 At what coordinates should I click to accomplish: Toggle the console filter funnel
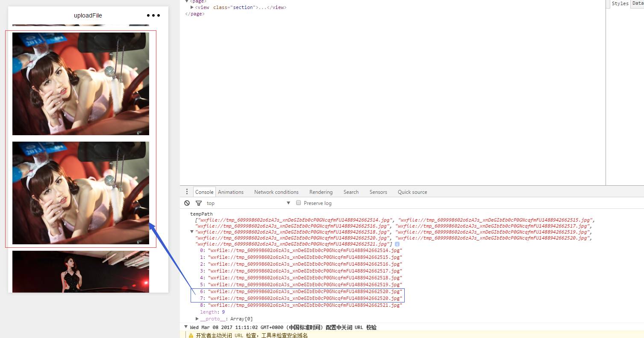coord(198,203)
